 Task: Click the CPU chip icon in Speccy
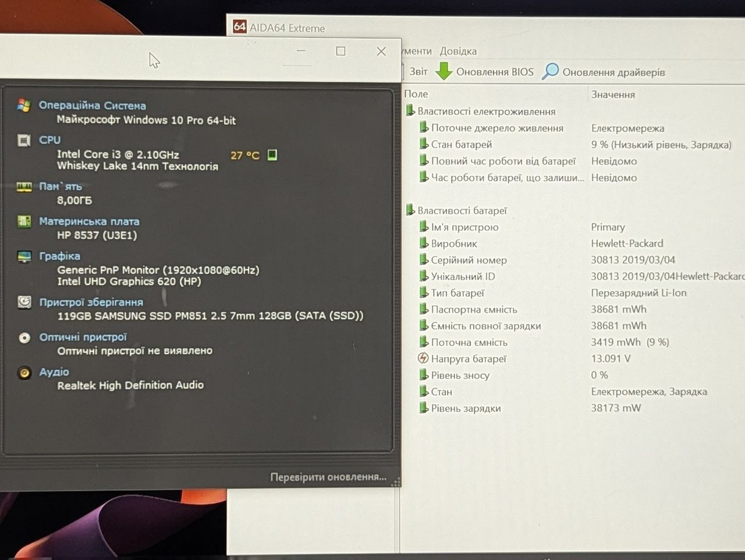(24, 140)
